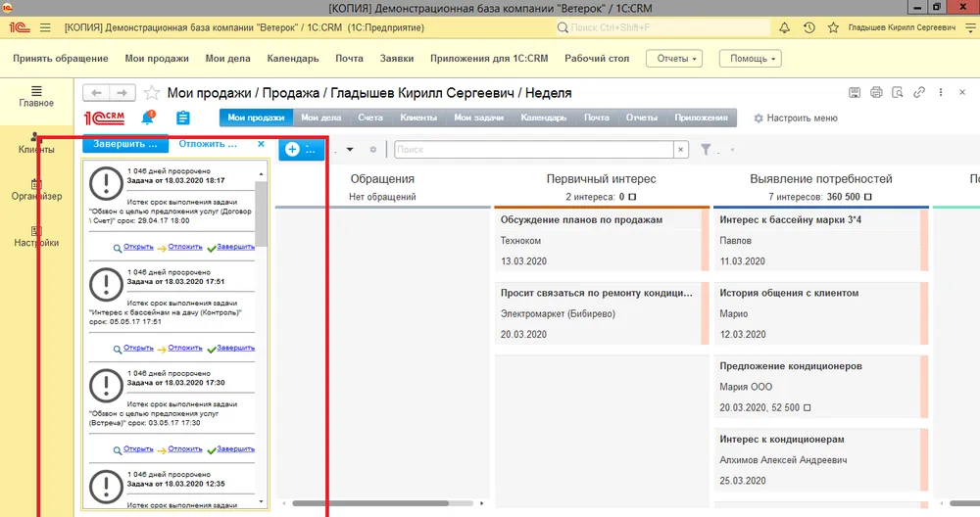Switch to the Приложения tab
The image size is (980, 517).
pos(702,117)
